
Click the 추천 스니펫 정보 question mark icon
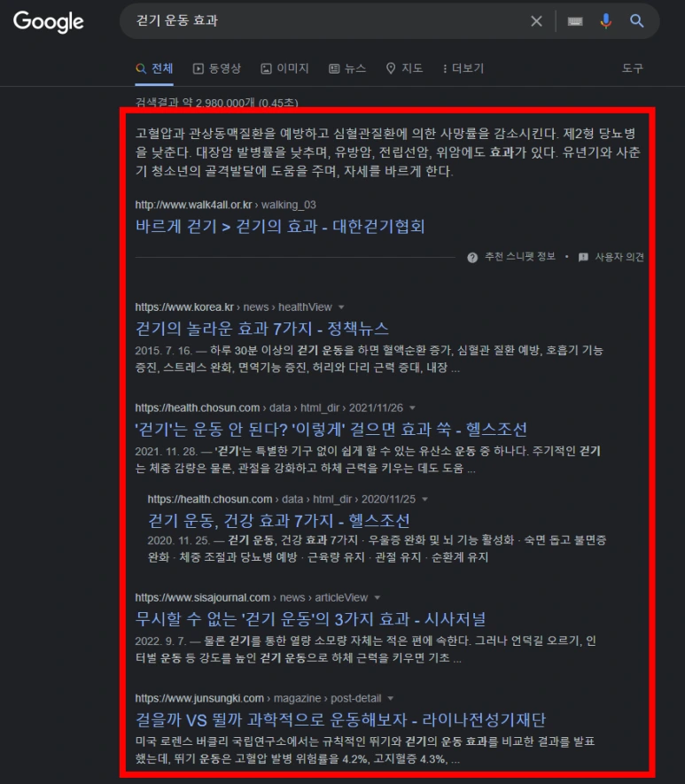(x=472, y=258)
